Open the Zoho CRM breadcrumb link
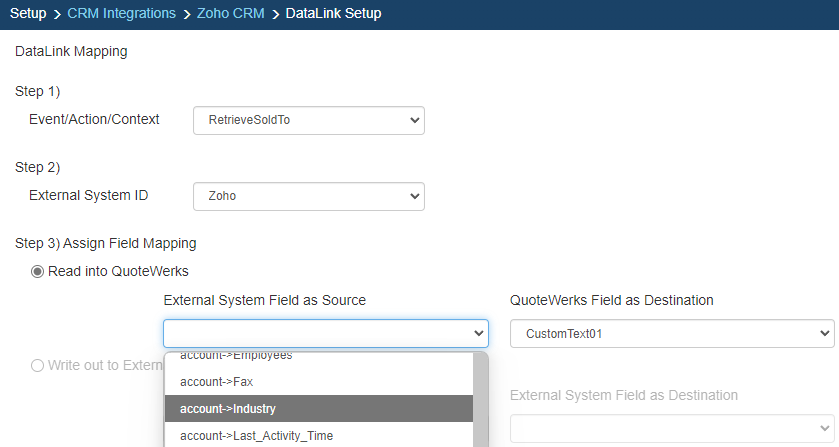Viewport: 839px width, 447px height. (232, 14)
